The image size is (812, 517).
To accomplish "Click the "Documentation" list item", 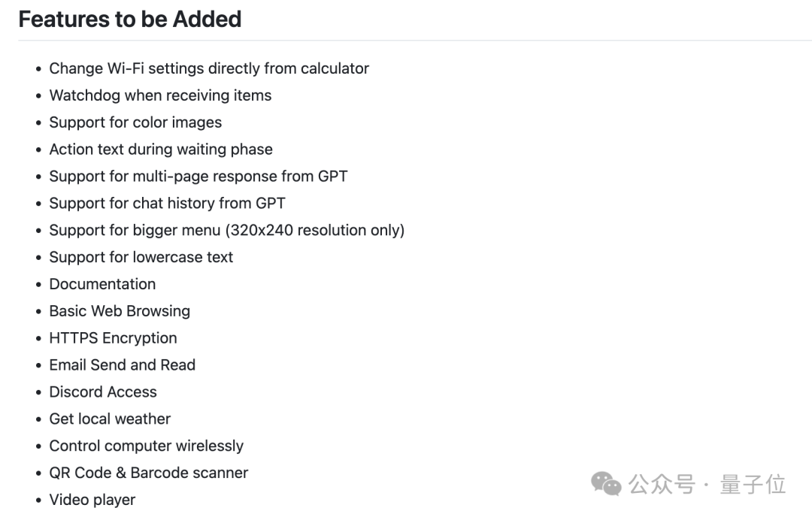I will click(102, 284).
